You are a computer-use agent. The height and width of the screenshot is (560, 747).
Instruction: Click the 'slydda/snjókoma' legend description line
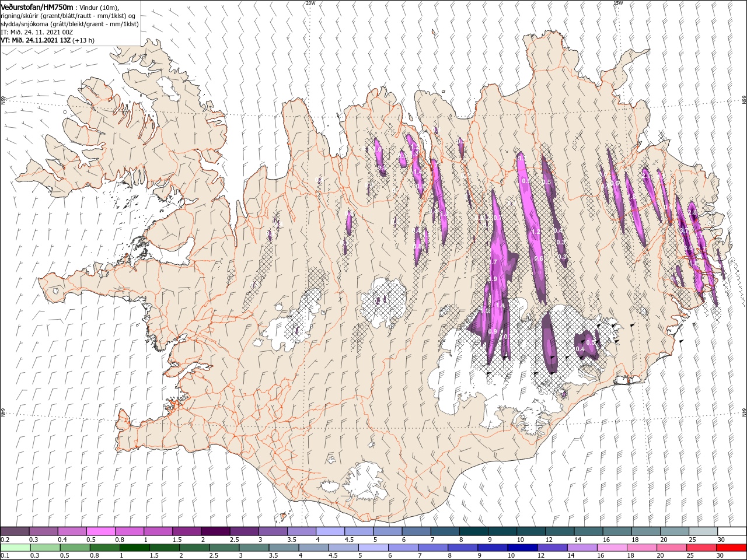69,24
